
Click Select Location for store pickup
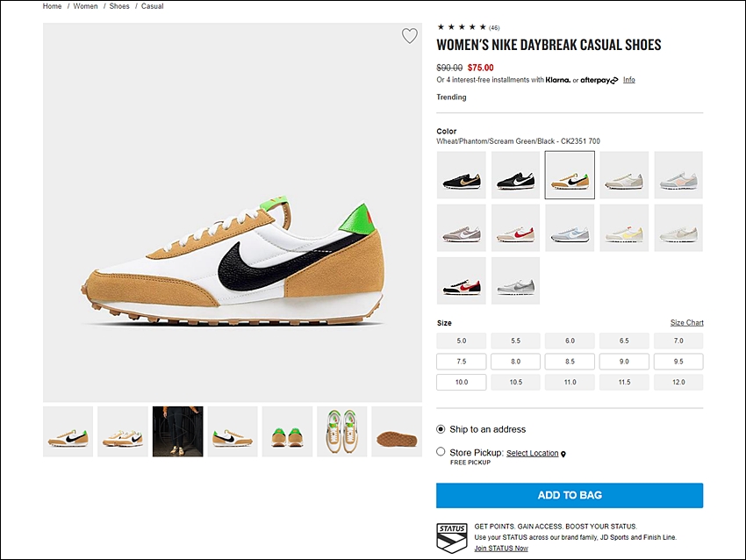(533, 453)
